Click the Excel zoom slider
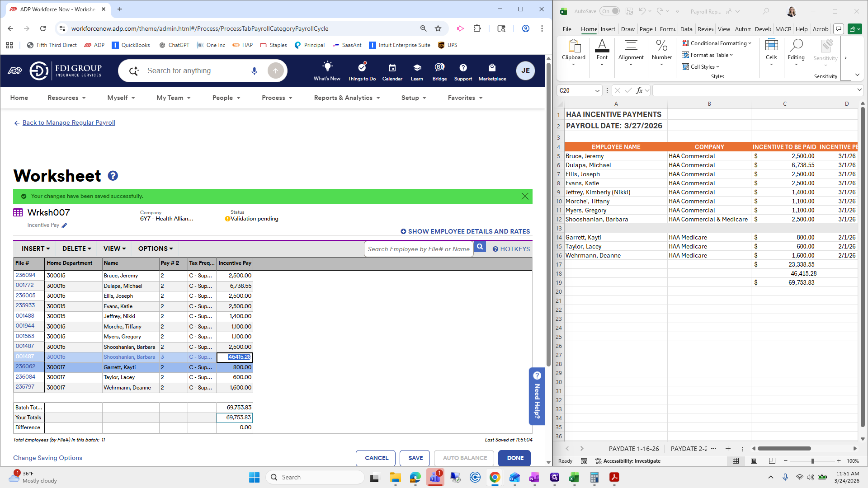Viewport: 868px width, 488px height. pyautogui.click(x=812, y=461)
